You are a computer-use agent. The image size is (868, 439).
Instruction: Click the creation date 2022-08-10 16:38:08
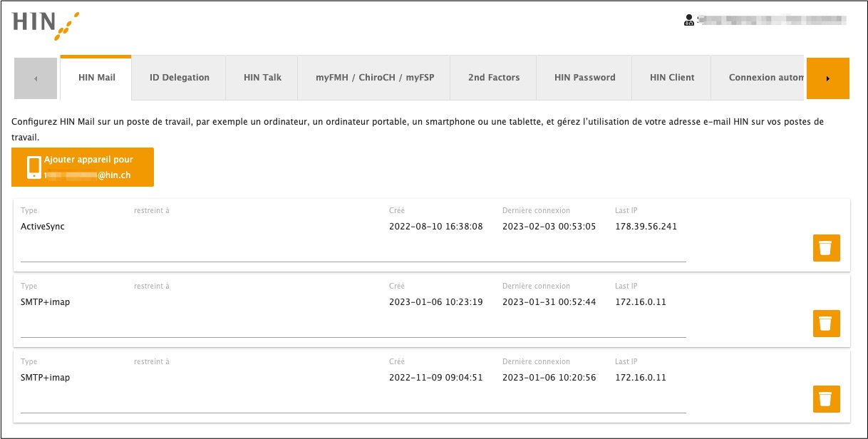pyautogui.click(x=436, y=227)
